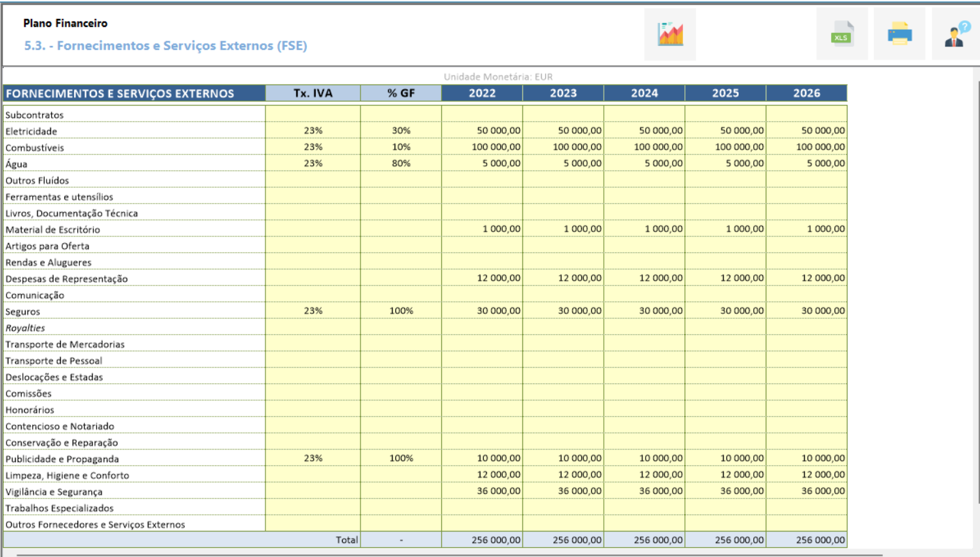Click the Outros Fluídos row label

click(37, 180)
